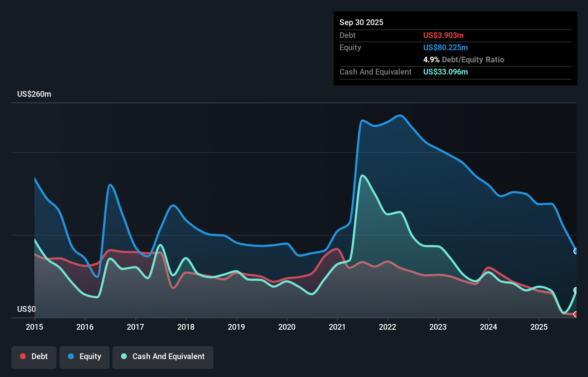This screenshot has height=377, width=588.
Task: Expand the Sep 30 2025 tooltip panel
Action: [361, 22]
